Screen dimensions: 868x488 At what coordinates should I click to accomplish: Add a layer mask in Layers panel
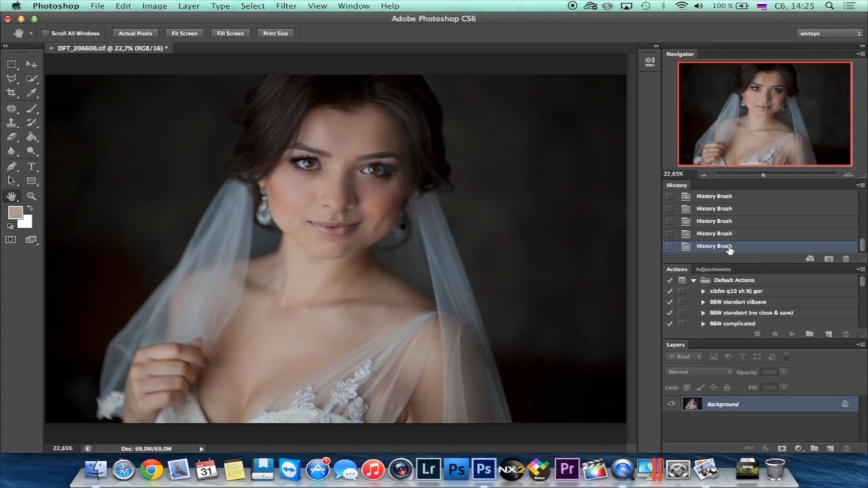782,449
